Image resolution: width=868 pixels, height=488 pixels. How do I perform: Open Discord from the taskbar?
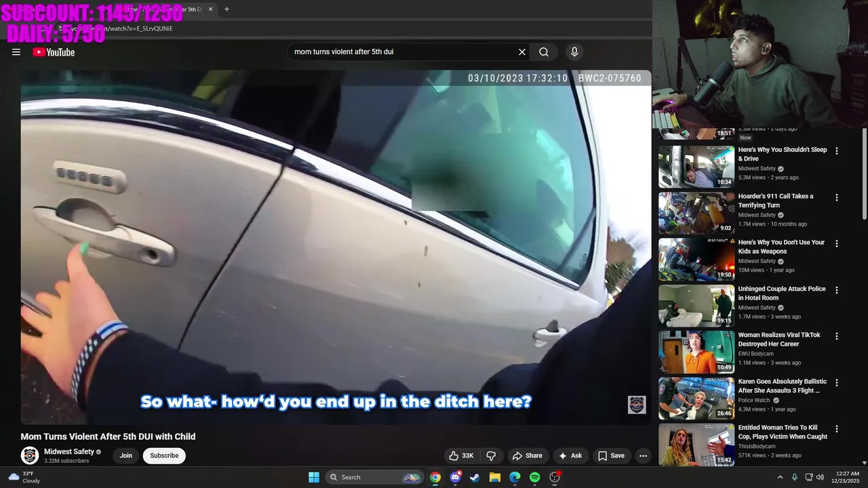(x=456, y=477)
